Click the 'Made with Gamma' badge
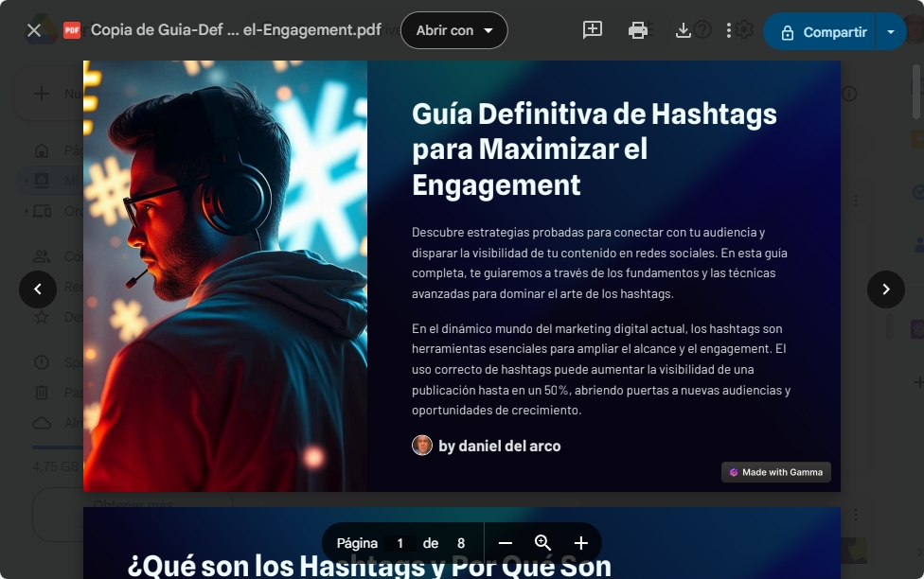The width and height of the screenshot is (924, 579). 775,472
